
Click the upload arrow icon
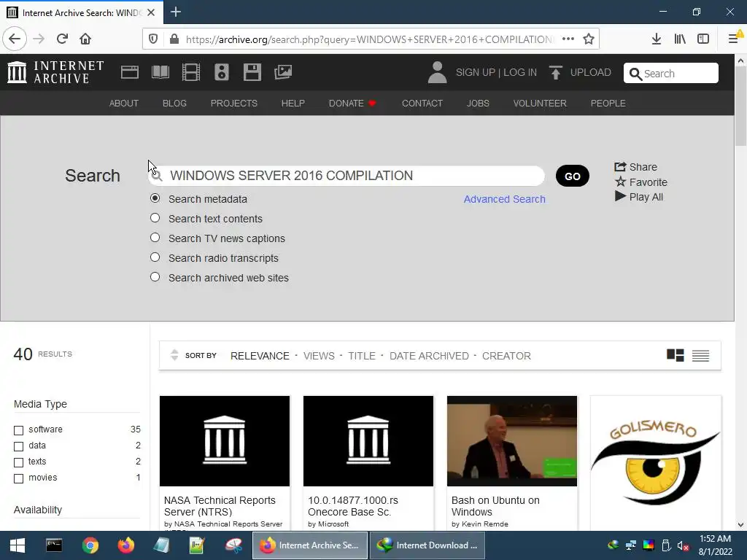555,72
